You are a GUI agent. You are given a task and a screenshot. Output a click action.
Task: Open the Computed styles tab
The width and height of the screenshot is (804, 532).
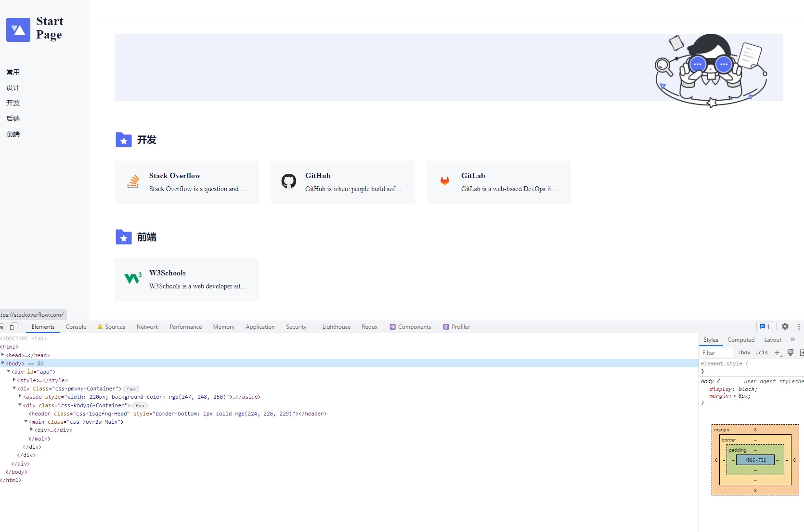(x=740, y=340)
